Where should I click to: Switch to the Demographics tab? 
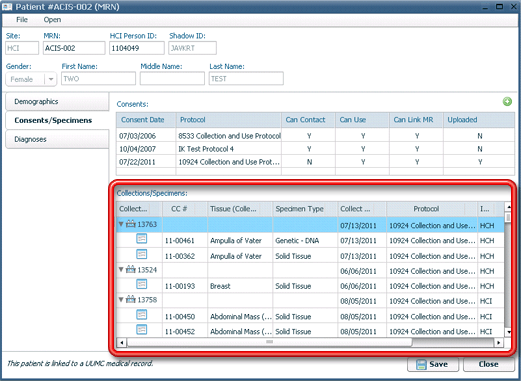57,102
